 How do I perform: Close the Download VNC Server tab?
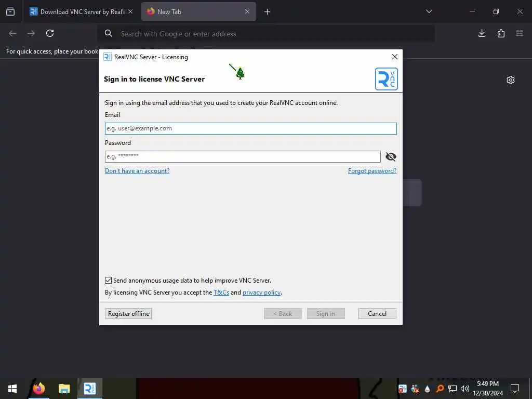[130, 11]
